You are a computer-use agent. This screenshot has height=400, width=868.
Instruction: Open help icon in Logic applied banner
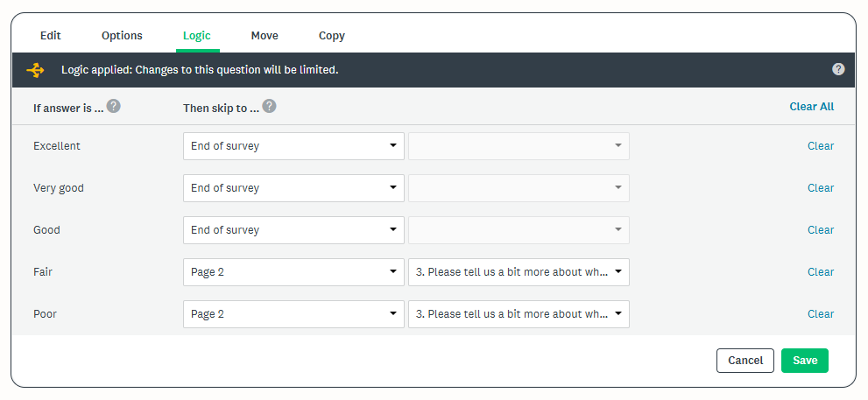[x=839, y=69]
